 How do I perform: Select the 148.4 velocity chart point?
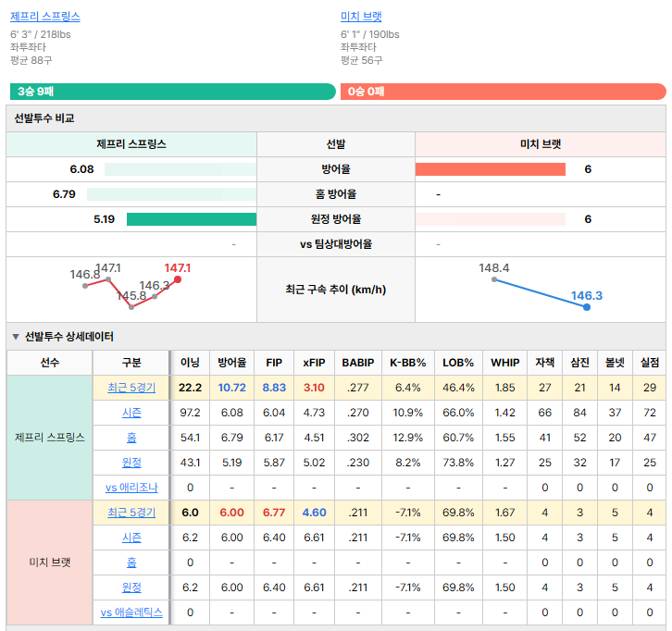pyautogui.click(x=494, y=279)
